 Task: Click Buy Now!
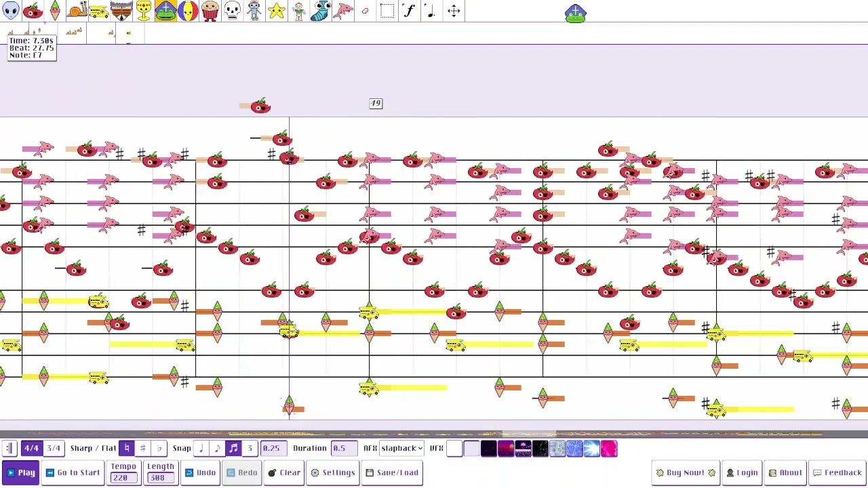(x=685, y=472)
